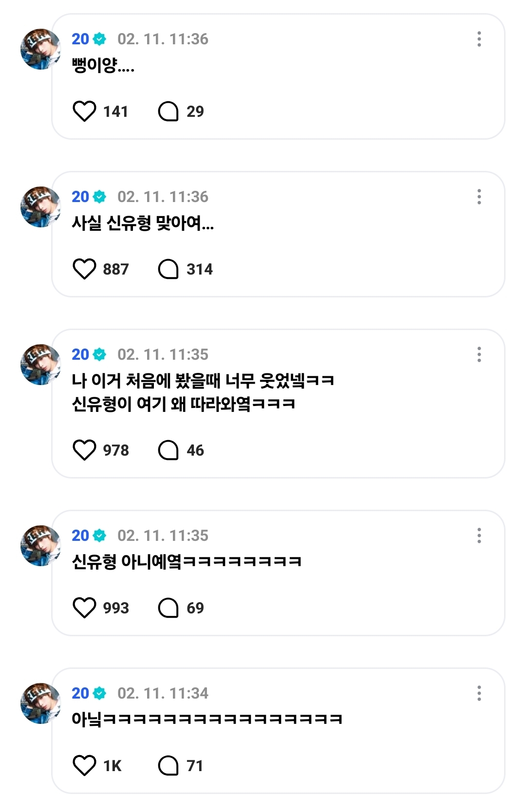Open more options on 사실 신유형 맞아여 post
The image size is (526, 812).
pos(479,197)
